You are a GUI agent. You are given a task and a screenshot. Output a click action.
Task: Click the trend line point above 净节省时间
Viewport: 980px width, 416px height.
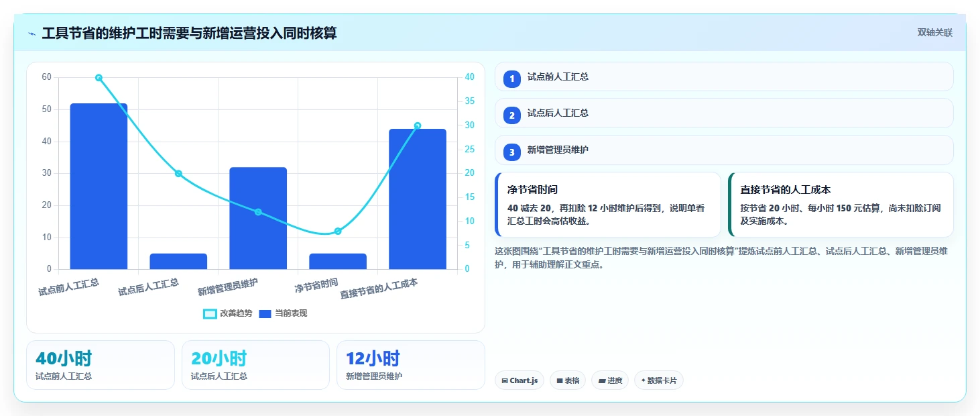(x=338, y=231)
